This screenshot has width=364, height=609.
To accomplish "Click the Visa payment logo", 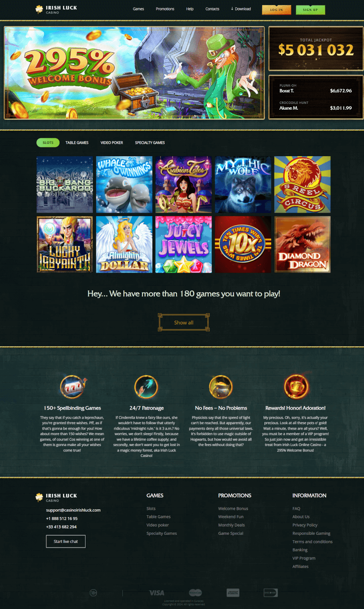I will coord(157,593).
